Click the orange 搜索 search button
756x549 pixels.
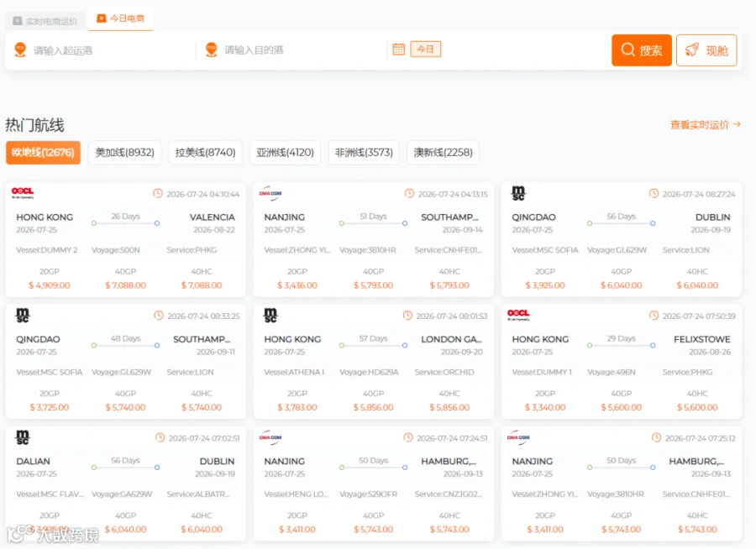[641, 50]
